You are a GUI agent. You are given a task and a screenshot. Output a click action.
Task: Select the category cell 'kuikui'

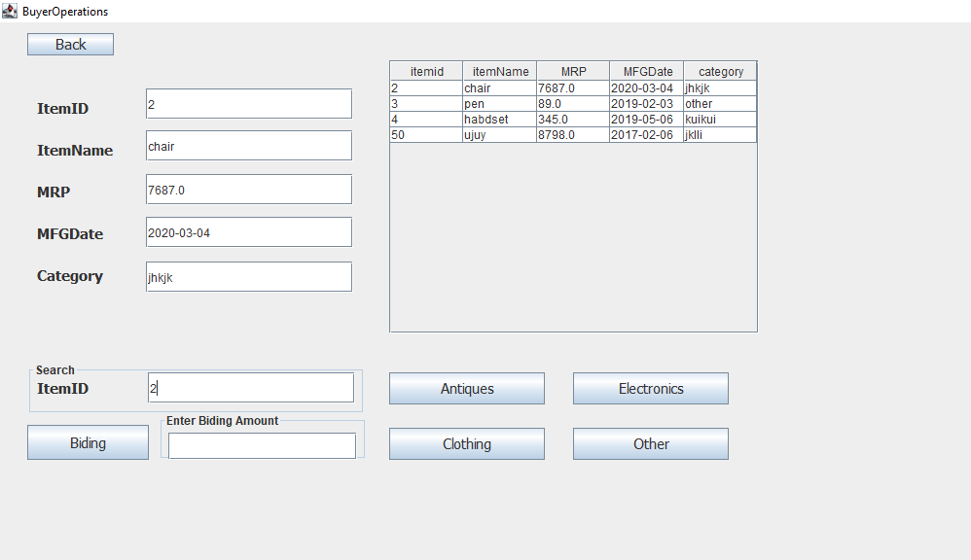(x=720, y=120)
